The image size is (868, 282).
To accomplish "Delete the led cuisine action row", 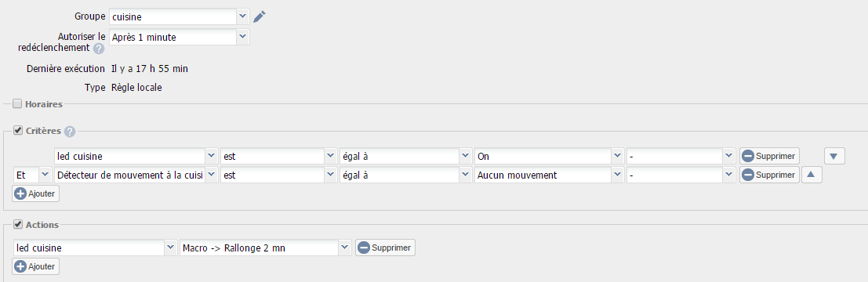I will tap(385, 248).
